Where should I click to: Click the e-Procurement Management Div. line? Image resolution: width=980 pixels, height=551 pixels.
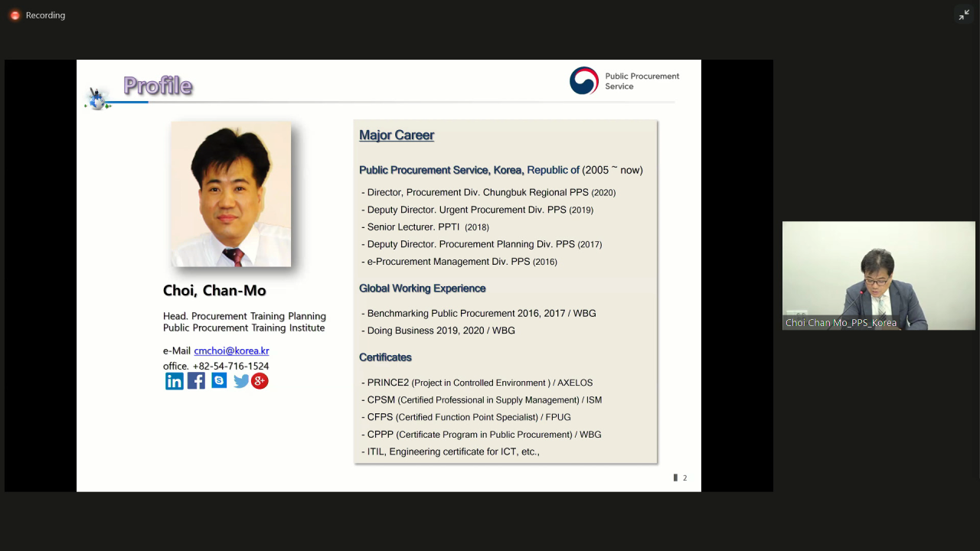tap(459, 261)
